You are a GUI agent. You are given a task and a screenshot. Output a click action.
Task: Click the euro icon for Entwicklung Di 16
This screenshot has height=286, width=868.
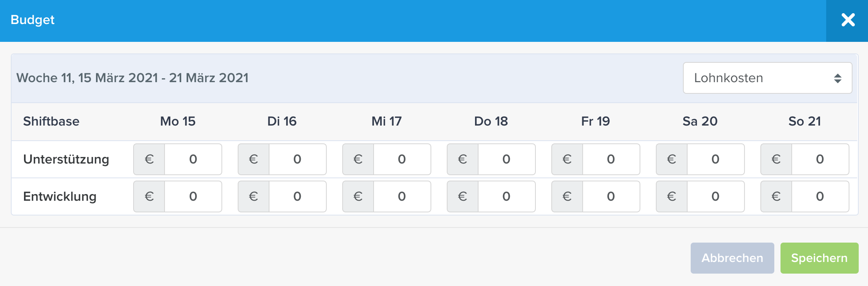[254, 196]
